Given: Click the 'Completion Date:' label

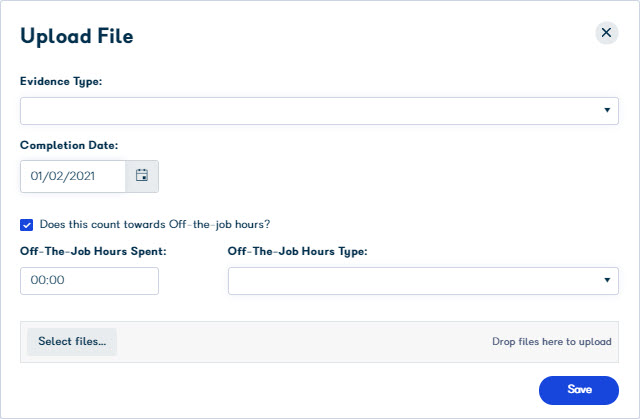Looking at the screenshot, I should pyautogui.click(x=69, y=146).
